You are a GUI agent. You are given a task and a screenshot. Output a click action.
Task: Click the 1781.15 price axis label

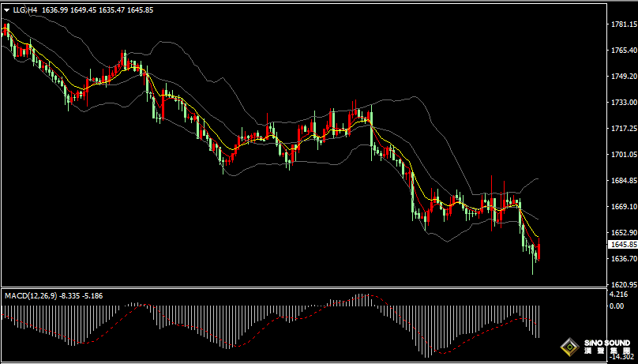click(623, 24)
